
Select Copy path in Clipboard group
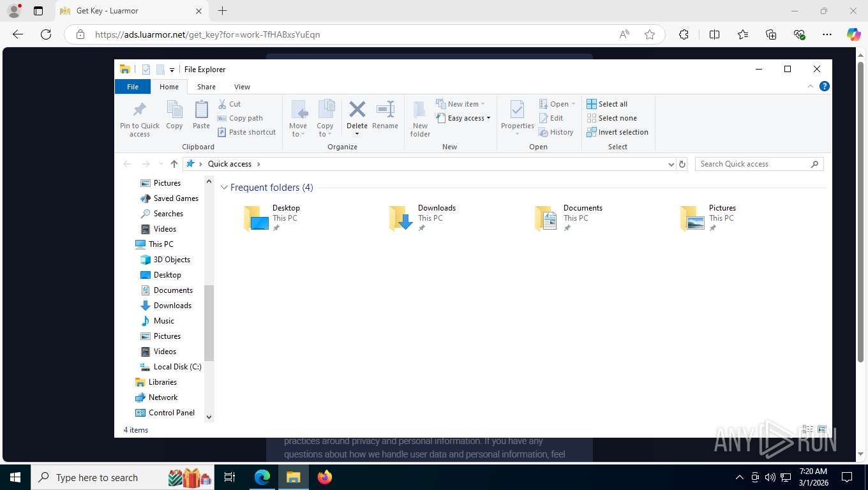240,118
